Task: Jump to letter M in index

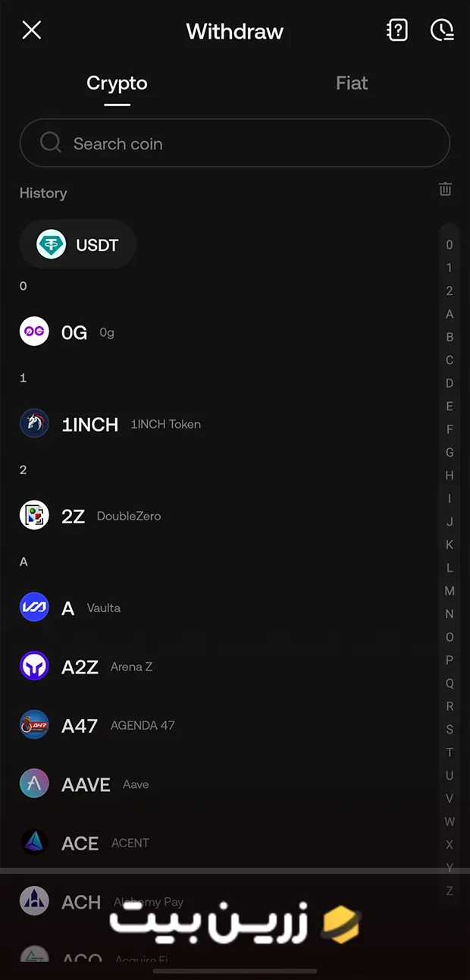Action: (450, 591)
